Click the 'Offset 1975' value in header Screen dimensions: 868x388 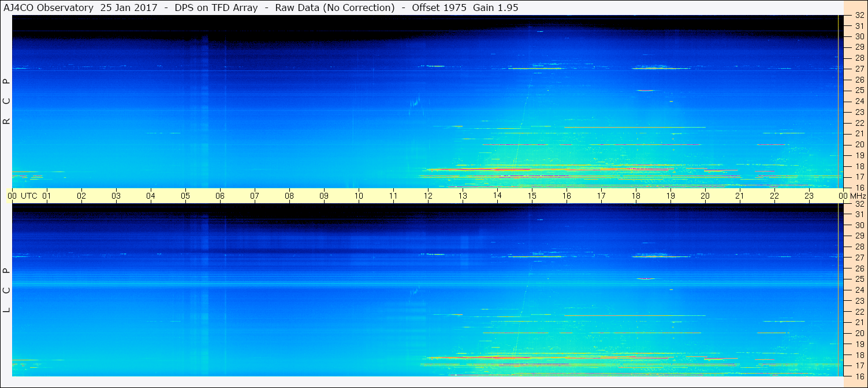click(439, 8)
